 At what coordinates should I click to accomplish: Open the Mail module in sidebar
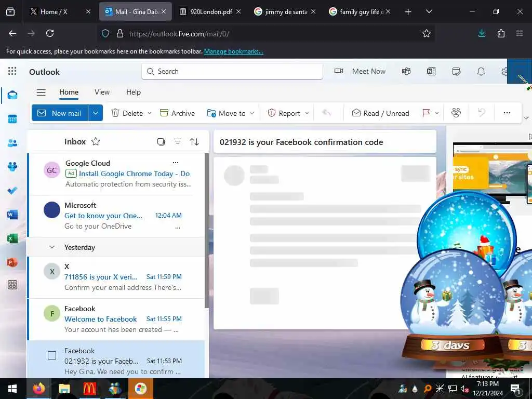12,96
